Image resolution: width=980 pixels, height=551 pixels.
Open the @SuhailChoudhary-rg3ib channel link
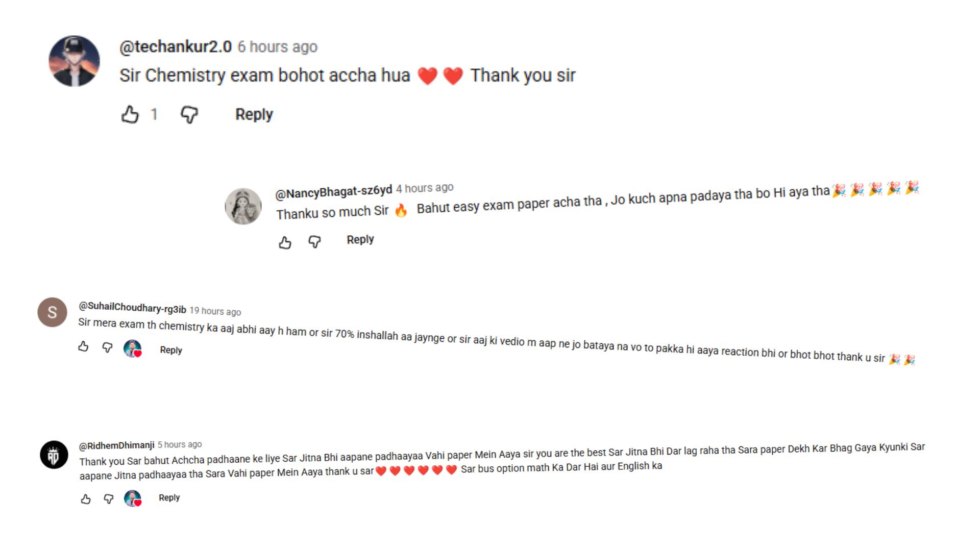tap(132, 308)
